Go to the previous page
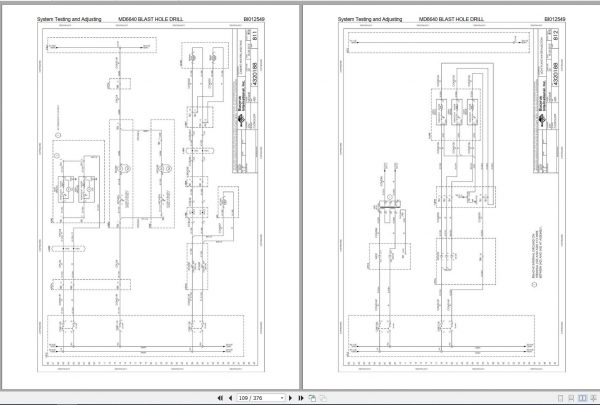 (x=230, y=398)
